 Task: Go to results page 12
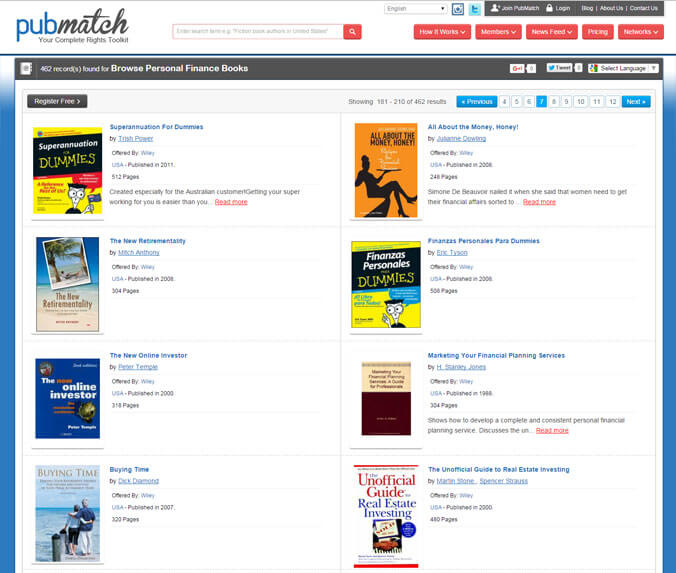coord(613,102)
